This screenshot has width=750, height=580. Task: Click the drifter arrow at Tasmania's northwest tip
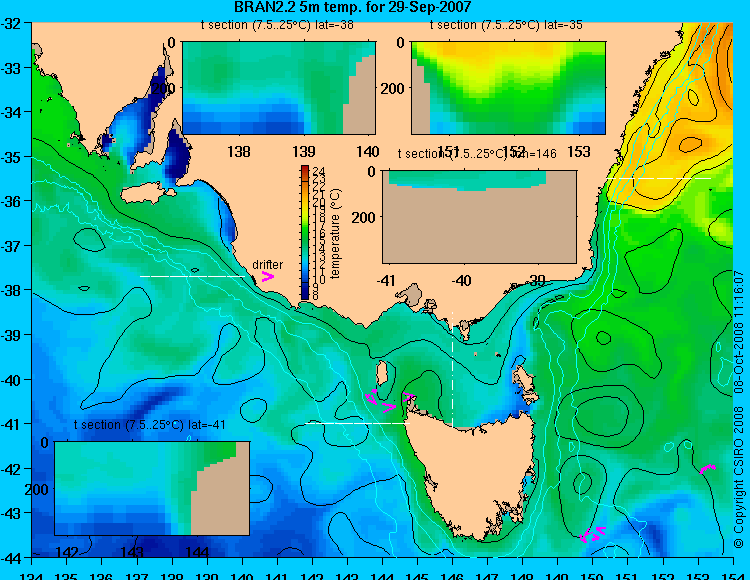pyautogui.click(x=408, y=396)
